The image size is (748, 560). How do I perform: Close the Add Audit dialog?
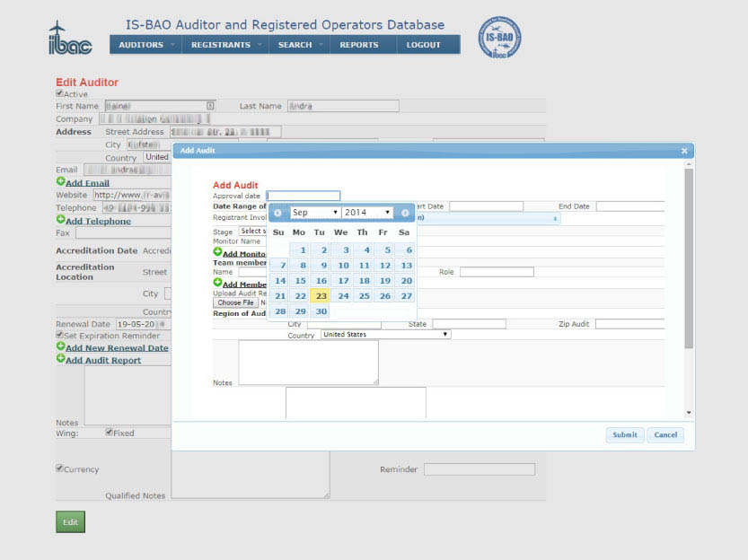[684, 151]
